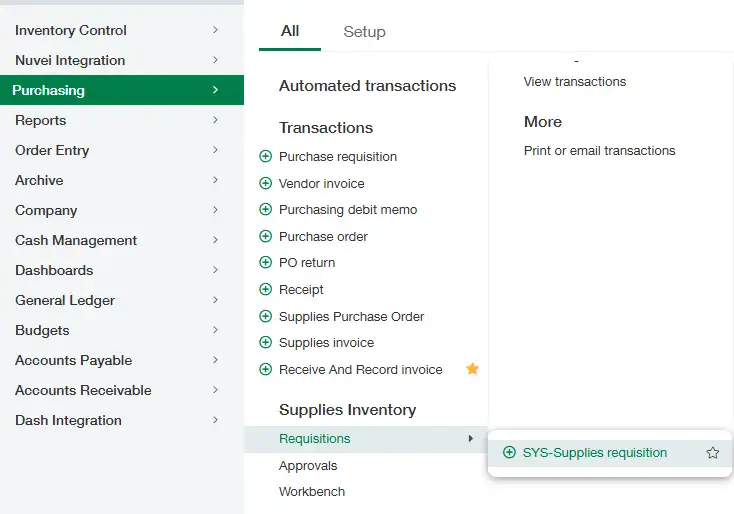Screen dimensions: 734x514
Task: Click plus icon next to SYS-Supplies requisition
Action: (x=509, y=453)
